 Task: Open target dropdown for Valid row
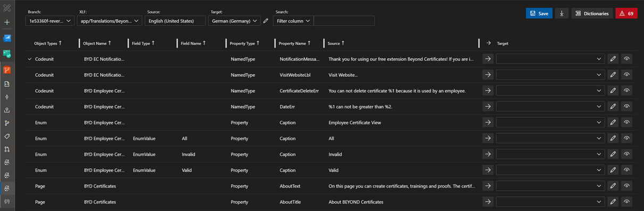click(x=550, y=170)
